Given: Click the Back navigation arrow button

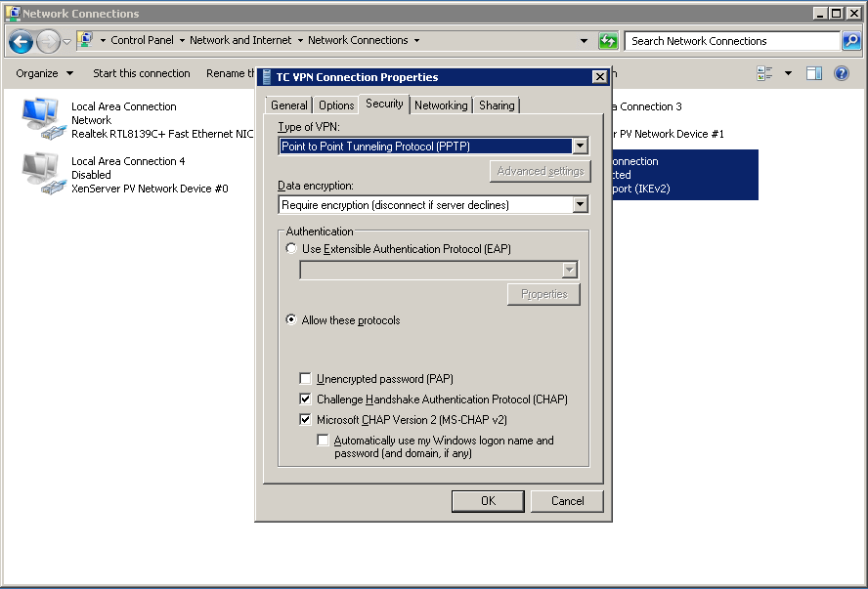Looking at the screenshot, I should 22,41.
